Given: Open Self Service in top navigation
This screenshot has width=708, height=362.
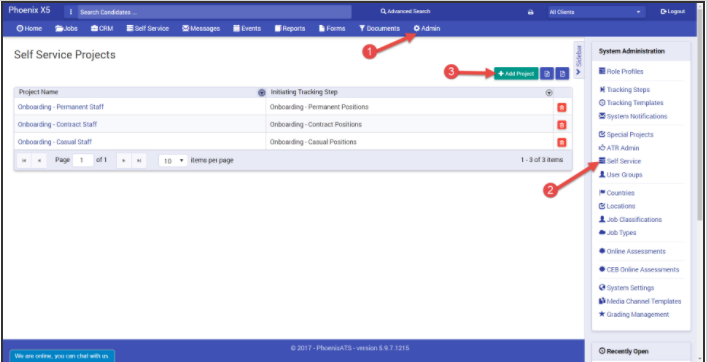Looking at the screenshot, I should point(148,28).
